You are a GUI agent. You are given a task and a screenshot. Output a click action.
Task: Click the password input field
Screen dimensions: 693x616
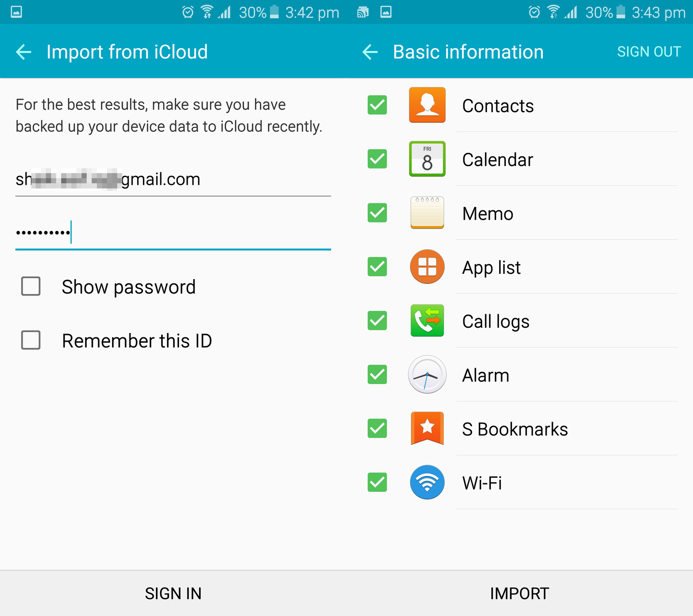click(173, 233)
